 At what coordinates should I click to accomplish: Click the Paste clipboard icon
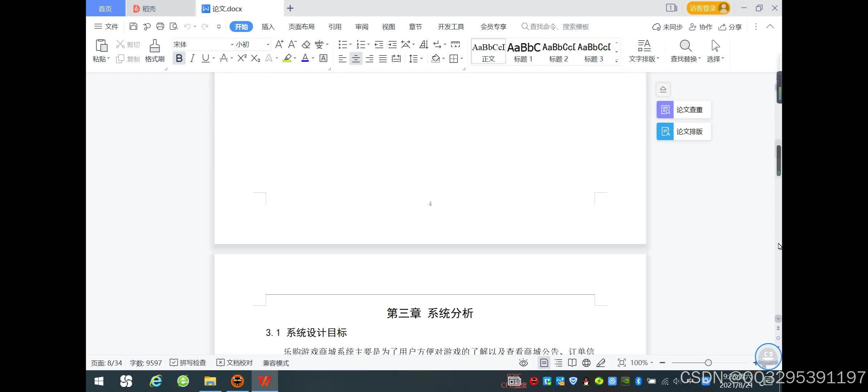click(x=101, y=45)
